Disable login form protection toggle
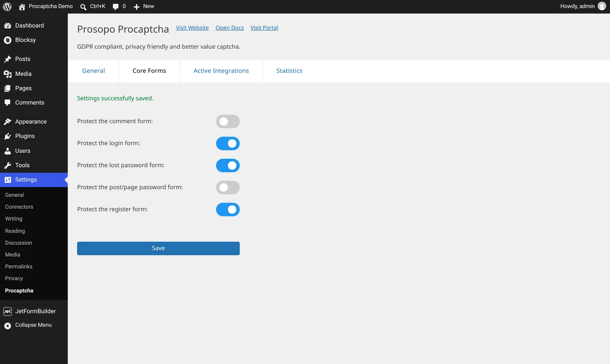The image size is (610, 364). 228,144
